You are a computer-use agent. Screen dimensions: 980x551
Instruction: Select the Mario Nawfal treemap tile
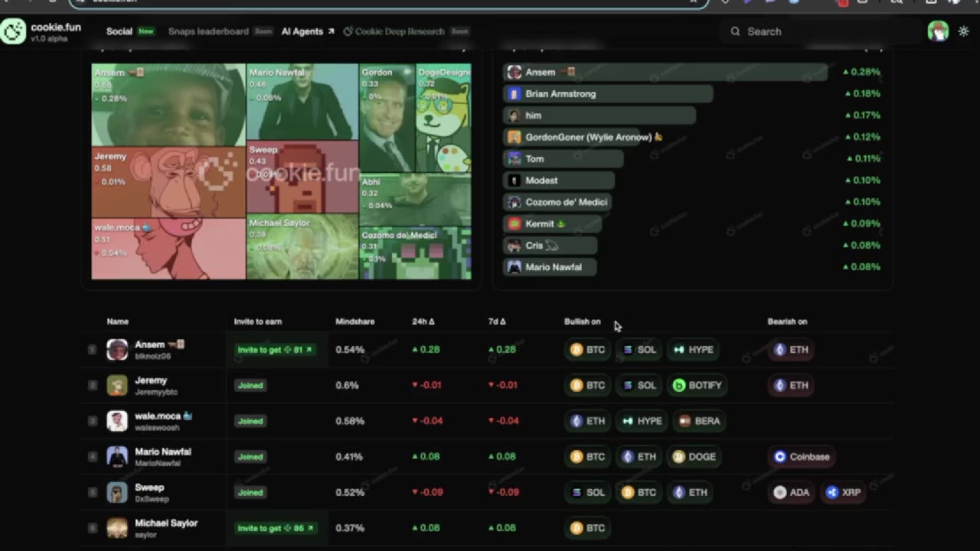tap(302, 102)
